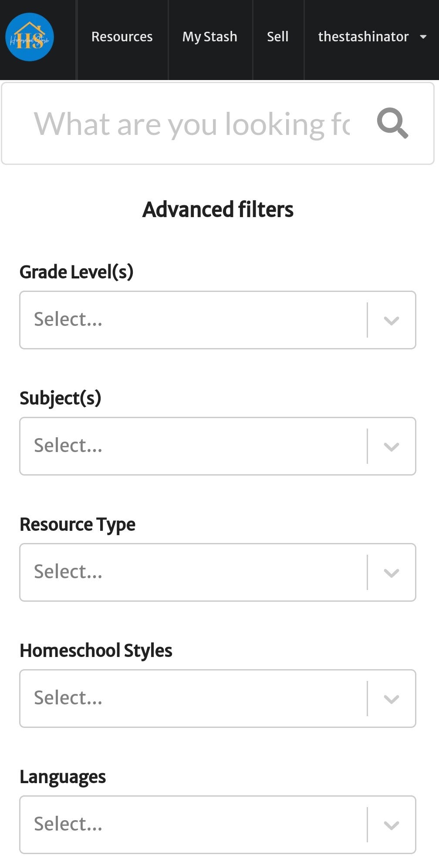This screenshot has width=439, height=868.
Task: Expand the Resource Type chevron arrow
Action: coord(392,573)
